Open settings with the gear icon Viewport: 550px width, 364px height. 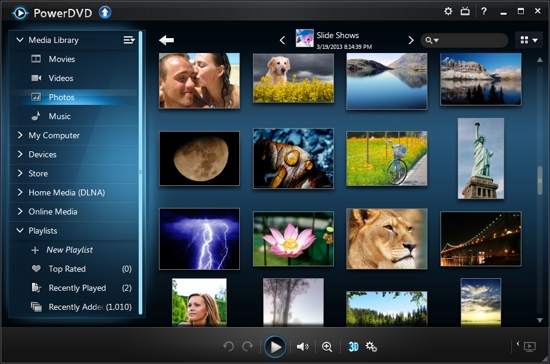click(x=448, y=11)
